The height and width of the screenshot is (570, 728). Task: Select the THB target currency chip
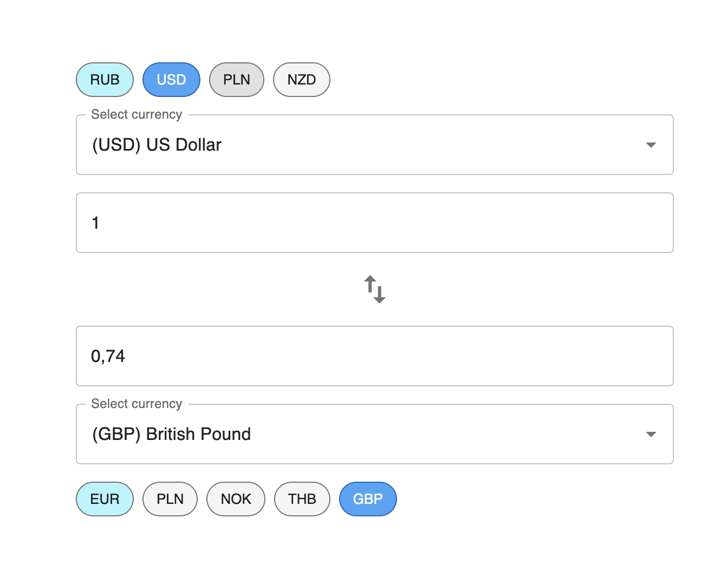tap(302, 499)
